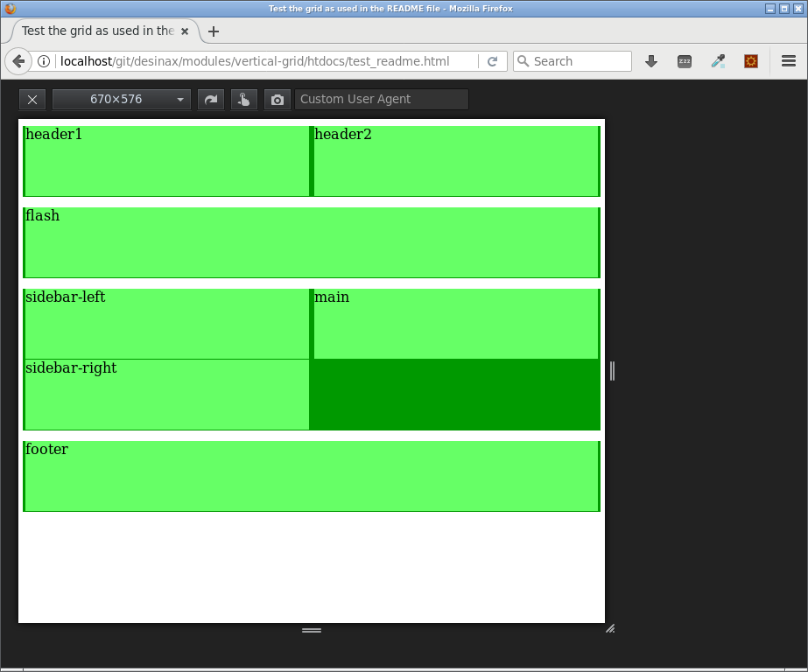Open the downloads arrow icon
Screen dimensions: 808x672
pyautogui.click(x=650, y=61)
